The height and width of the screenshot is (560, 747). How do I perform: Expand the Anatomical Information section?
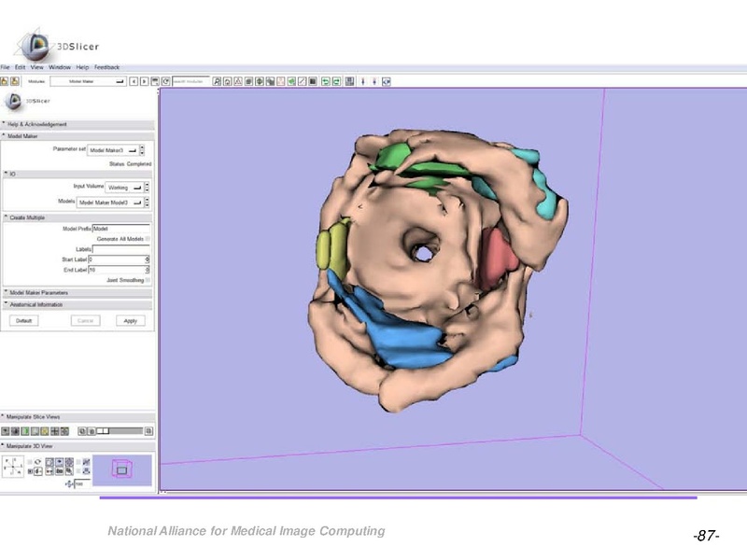click(78, 304)
